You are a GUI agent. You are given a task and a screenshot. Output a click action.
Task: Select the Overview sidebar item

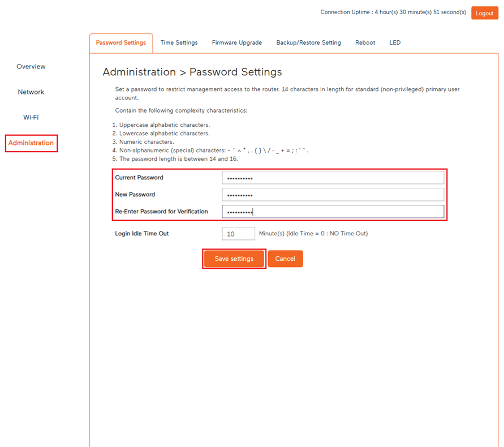coord(31,66)
